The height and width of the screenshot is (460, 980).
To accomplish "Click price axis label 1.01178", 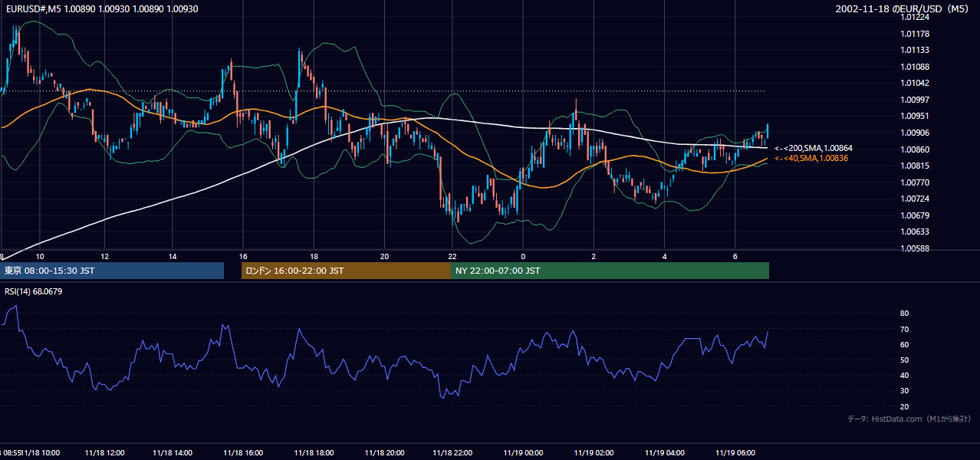I will (x=914, y=34).
